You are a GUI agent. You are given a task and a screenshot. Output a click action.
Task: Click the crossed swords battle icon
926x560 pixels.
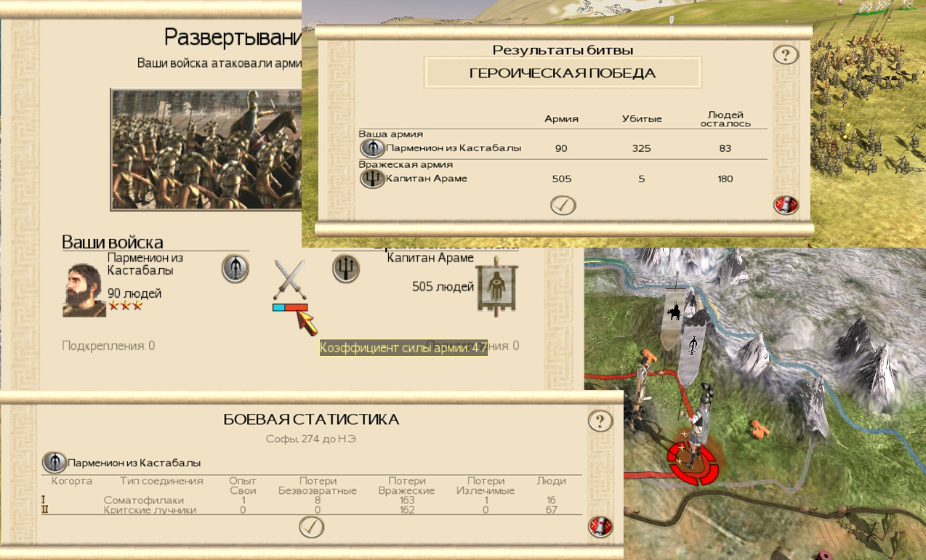290,280
